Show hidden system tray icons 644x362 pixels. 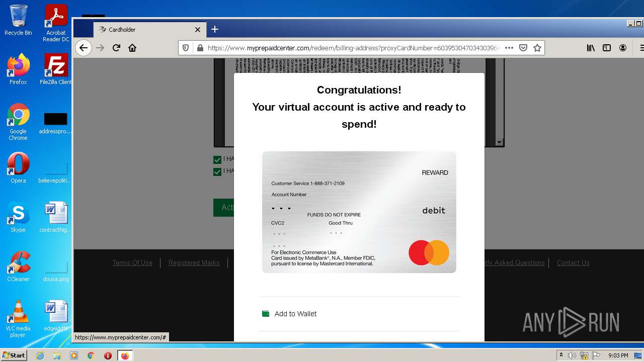tap(561, 355)
